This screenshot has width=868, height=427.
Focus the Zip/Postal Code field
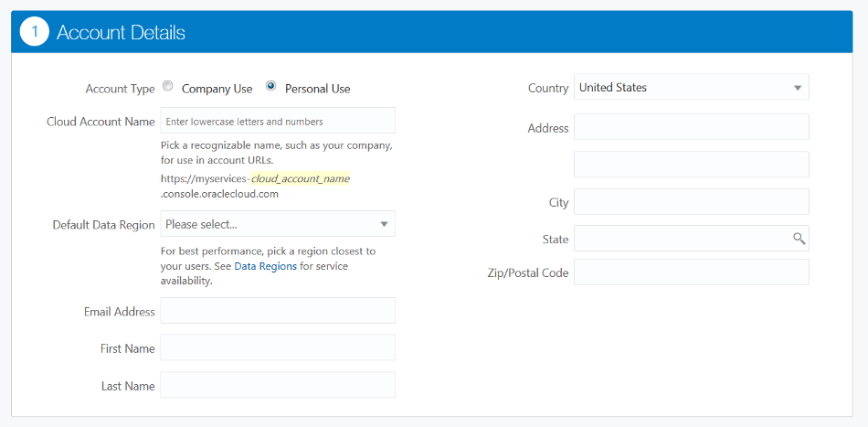pos(692,272)
